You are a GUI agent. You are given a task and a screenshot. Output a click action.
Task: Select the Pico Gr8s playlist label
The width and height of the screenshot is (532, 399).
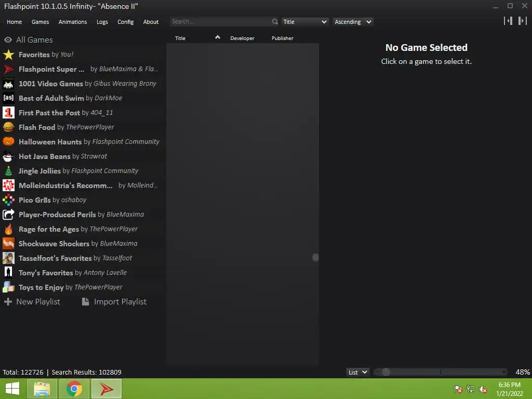tap(35, 200)
